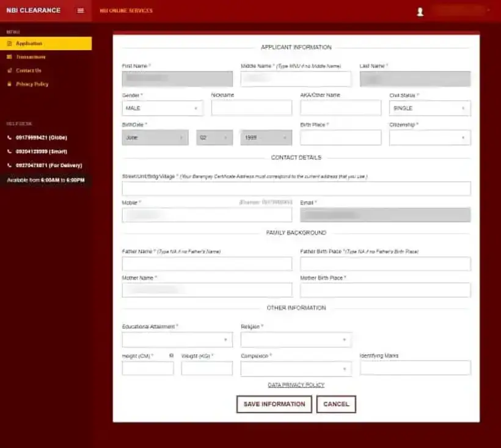Click the SAVE INFORMATION button
This screenshot has height=448, width=501.
pos(274,404)
